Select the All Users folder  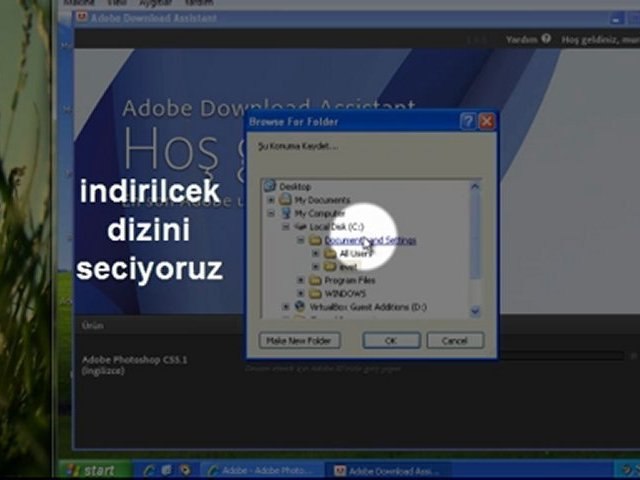pyautogui.click(x=356, y=254)
